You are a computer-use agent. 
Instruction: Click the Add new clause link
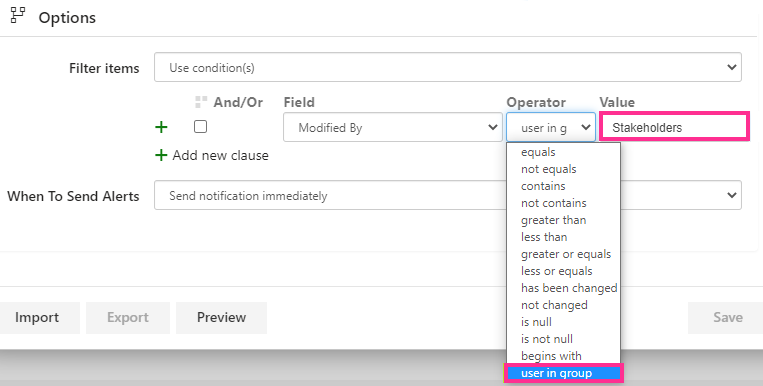click(220, 155)
